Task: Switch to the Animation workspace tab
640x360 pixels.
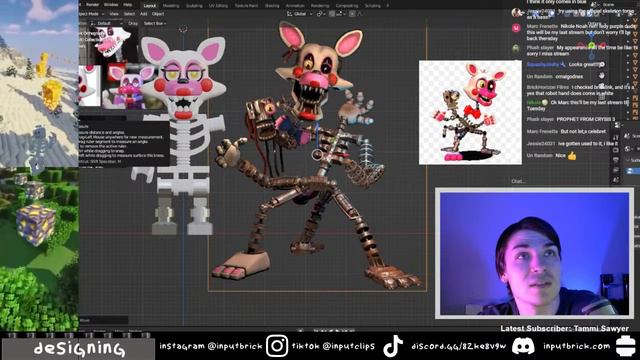Action: [x=295, y=6]
